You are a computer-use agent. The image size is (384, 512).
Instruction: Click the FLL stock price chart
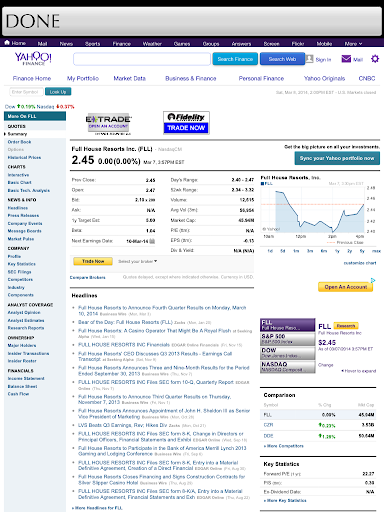[313, 210]
